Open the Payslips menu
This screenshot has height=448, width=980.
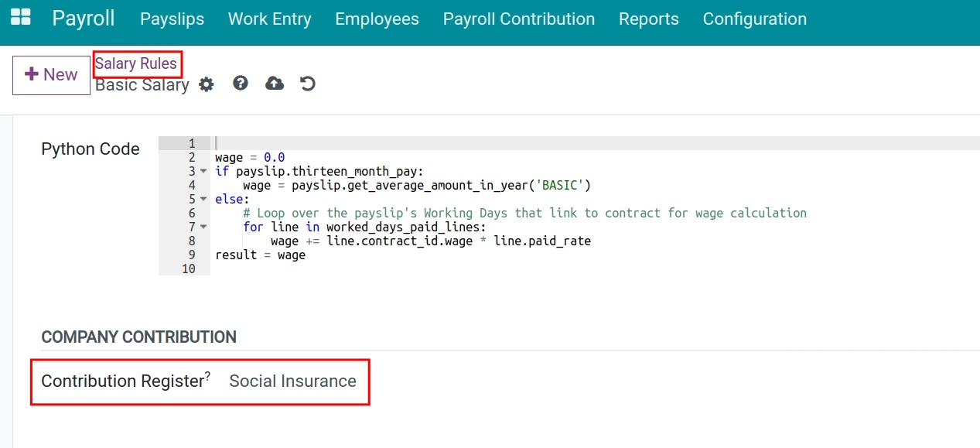pyautogui.click(x=172, y=19)
